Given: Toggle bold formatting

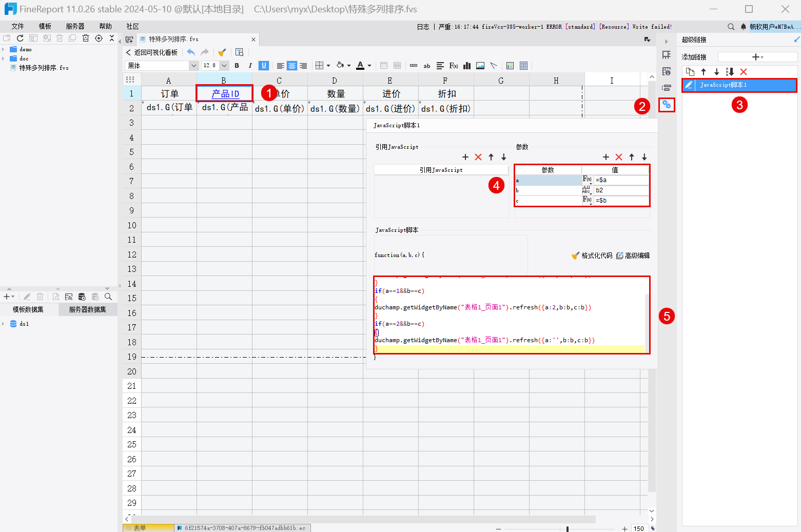Looking at the screenshot, I should [x=237, y=66].
